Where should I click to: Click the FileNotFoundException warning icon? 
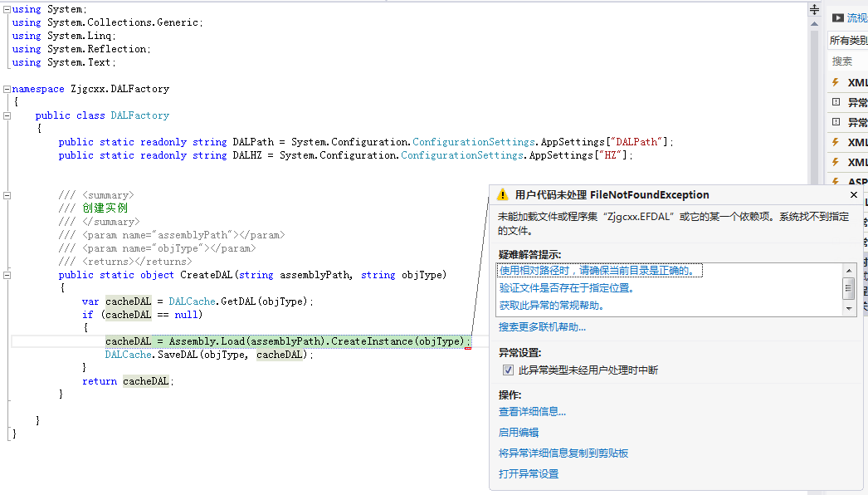tap(503, 194)
